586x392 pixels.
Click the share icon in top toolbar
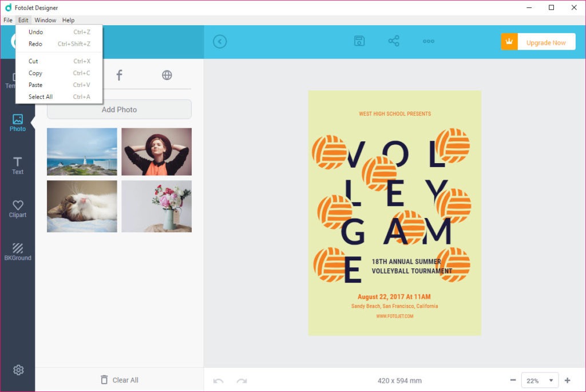click(x=394, y=41)
